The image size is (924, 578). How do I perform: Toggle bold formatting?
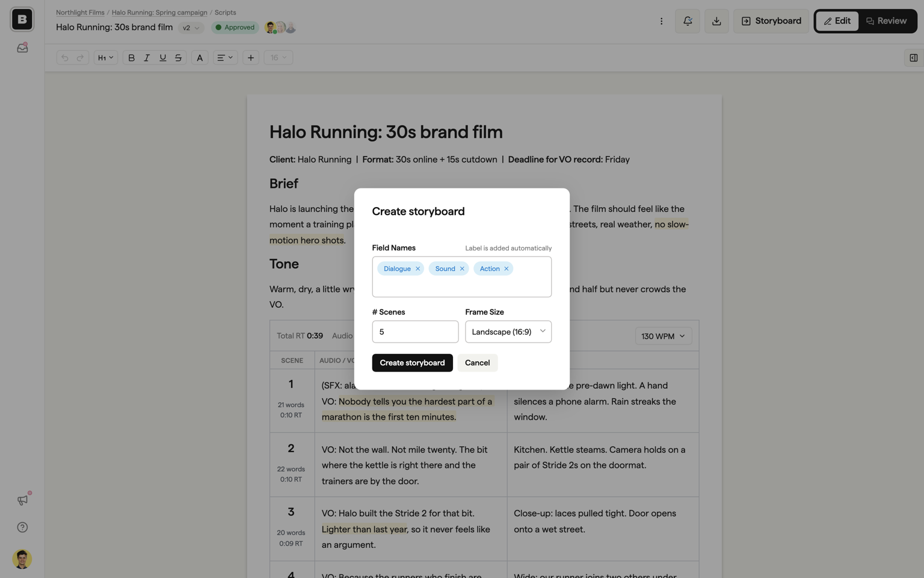131,58
